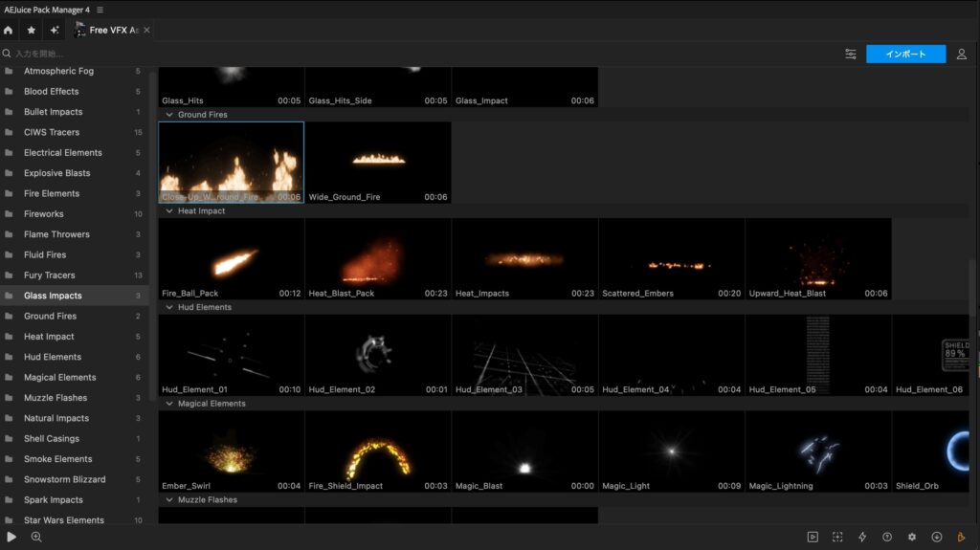The image size is (980, 550).
Task: Open the panel menu hamburger icon
Action: click(x=100, y=10)
